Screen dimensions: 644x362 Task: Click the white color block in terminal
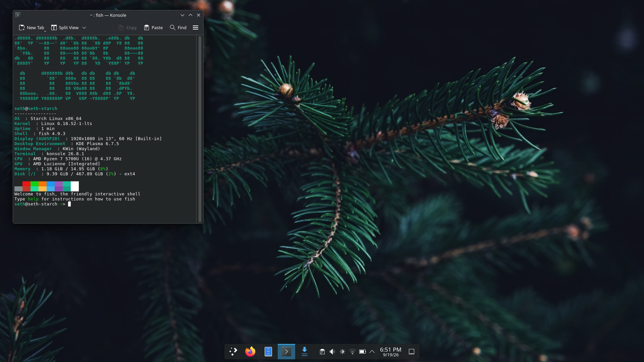75,186
